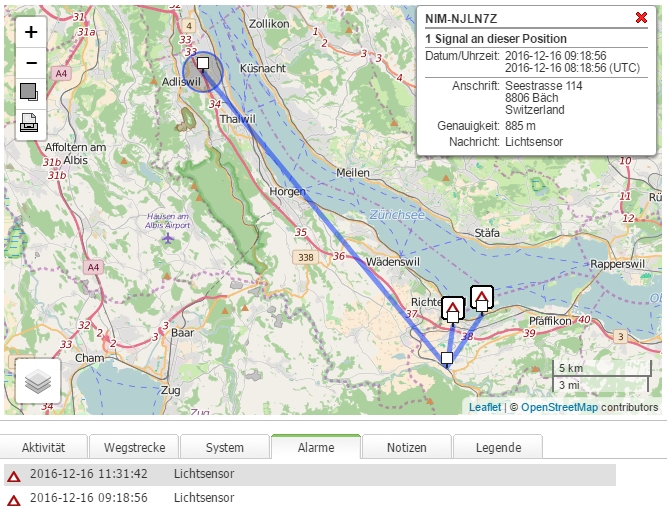
Task: Zoom in on the map with plus button
Action: (x=31, y=32)
